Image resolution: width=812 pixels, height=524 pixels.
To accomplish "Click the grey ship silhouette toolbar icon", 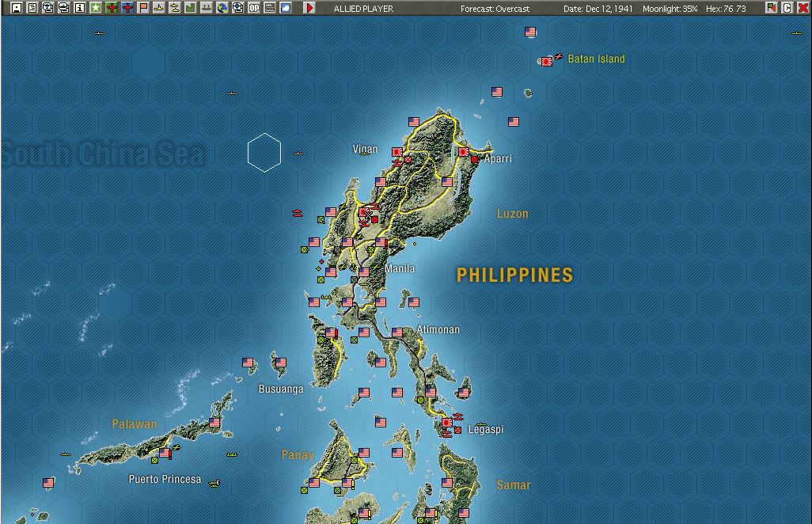I will [207, 8].
